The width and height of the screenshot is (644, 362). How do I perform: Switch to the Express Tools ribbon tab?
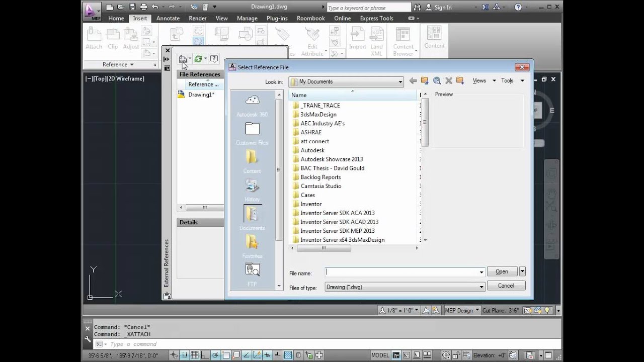376,18
